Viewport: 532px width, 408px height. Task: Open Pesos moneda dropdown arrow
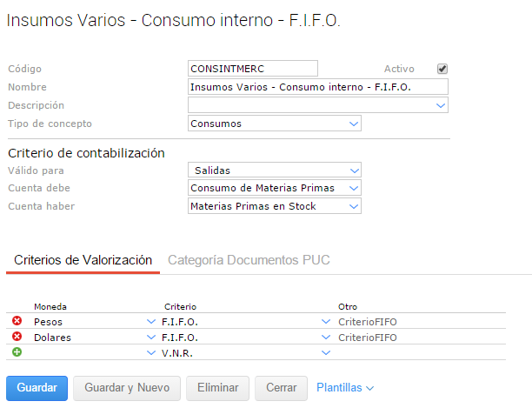[151, 322]
